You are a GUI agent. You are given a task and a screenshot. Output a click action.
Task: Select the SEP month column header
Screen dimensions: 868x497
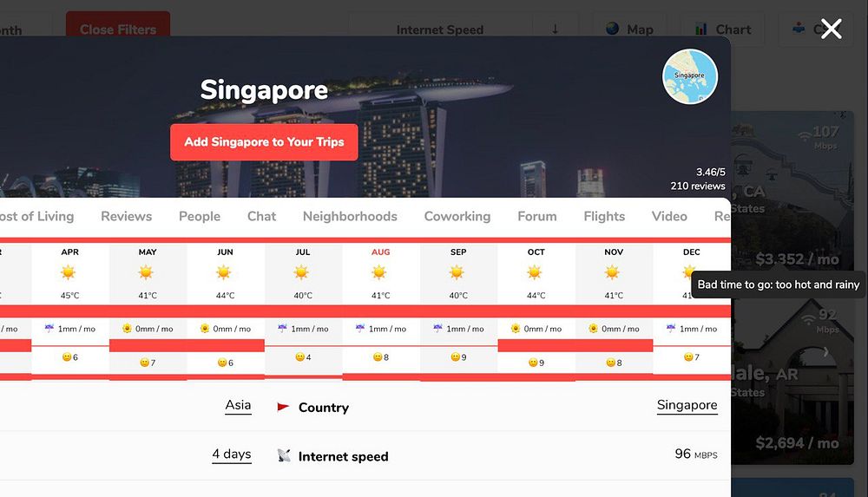coord(458,252)
